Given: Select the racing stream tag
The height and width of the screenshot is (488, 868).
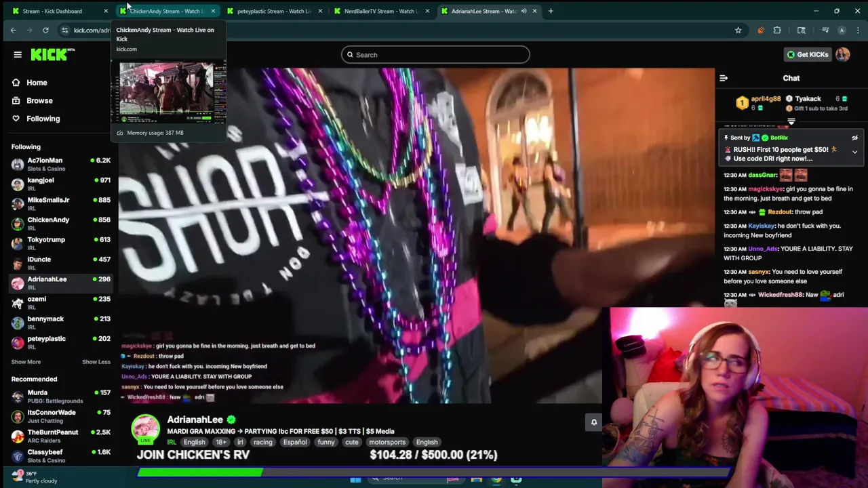Looking at the screenshot, I should tap(262, 443).
